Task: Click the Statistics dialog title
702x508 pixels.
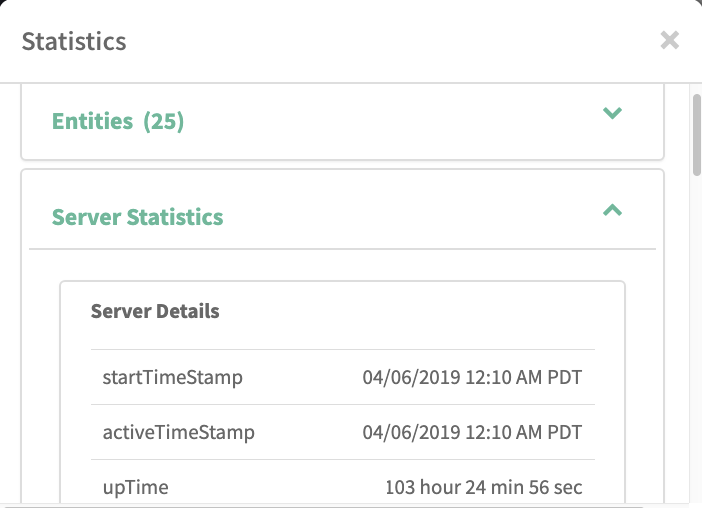Action: 74,41
